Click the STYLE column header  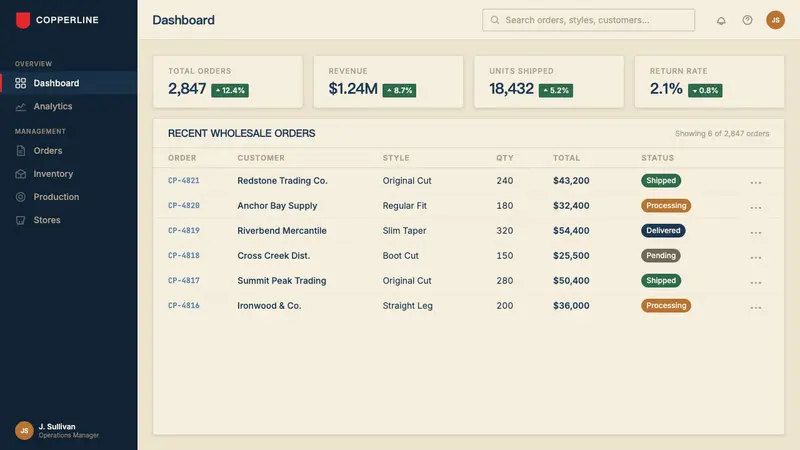[x=396, y=158]
